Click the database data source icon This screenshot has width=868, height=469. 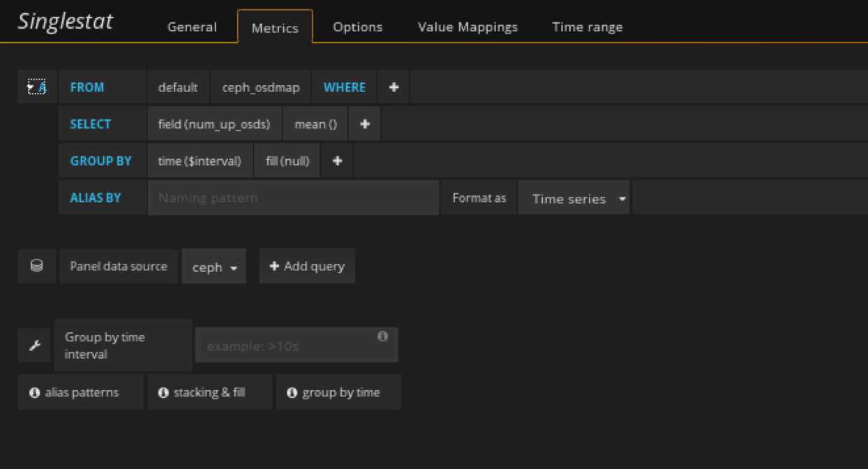point(36,266)
